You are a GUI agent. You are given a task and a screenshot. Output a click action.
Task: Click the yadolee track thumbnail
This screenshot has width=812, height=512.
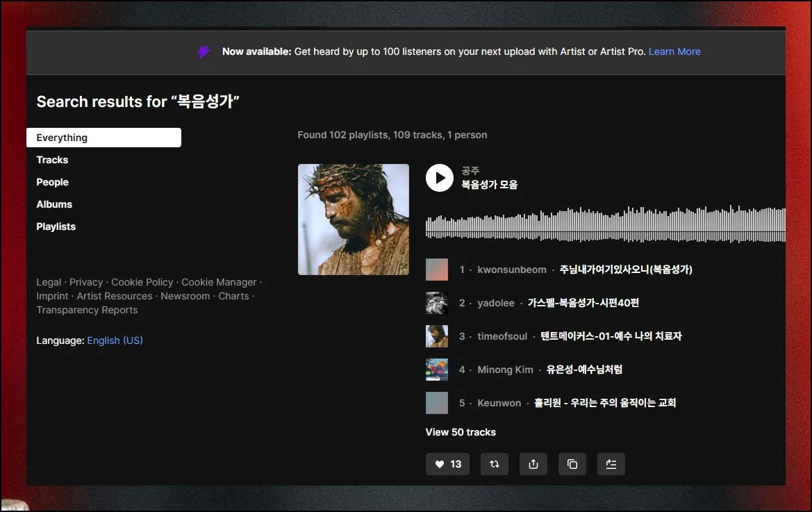[x=436, y=303]
